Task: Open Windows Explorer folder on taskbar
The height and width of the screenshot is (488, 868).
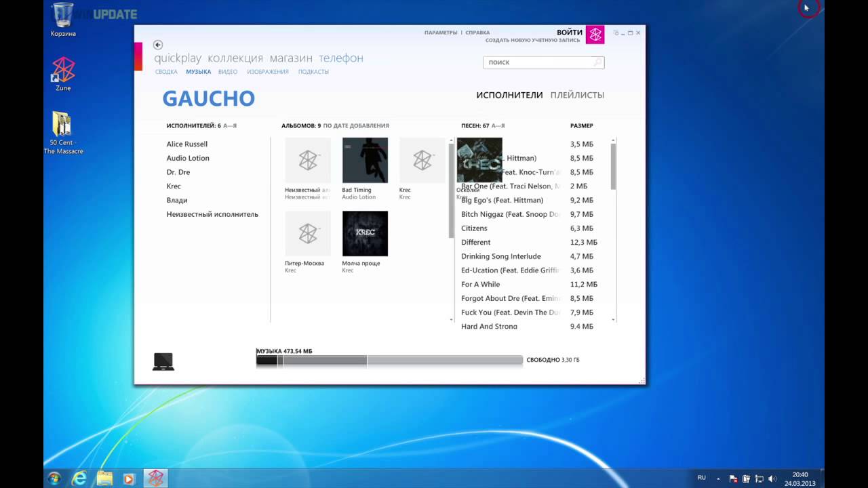Action: click(x=104, y=479)
